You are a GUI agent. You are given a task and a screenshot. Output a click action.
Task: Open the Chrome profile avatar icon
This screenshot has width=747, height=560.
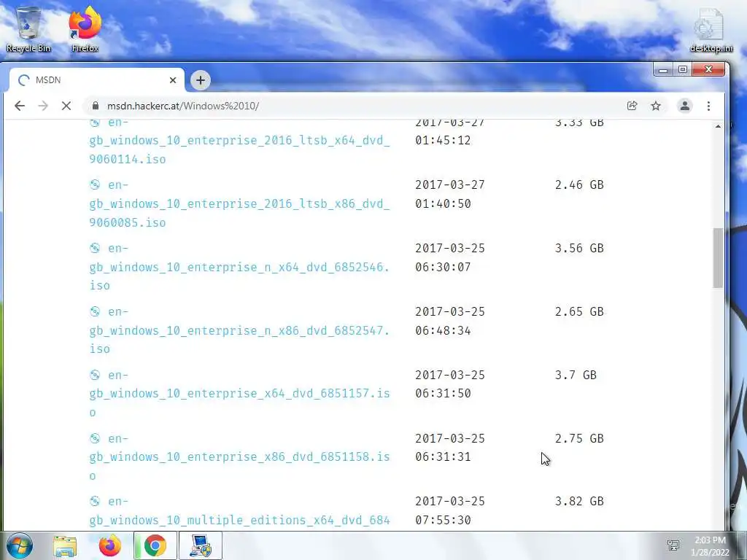pyautogui.click(x=684, y=106)
